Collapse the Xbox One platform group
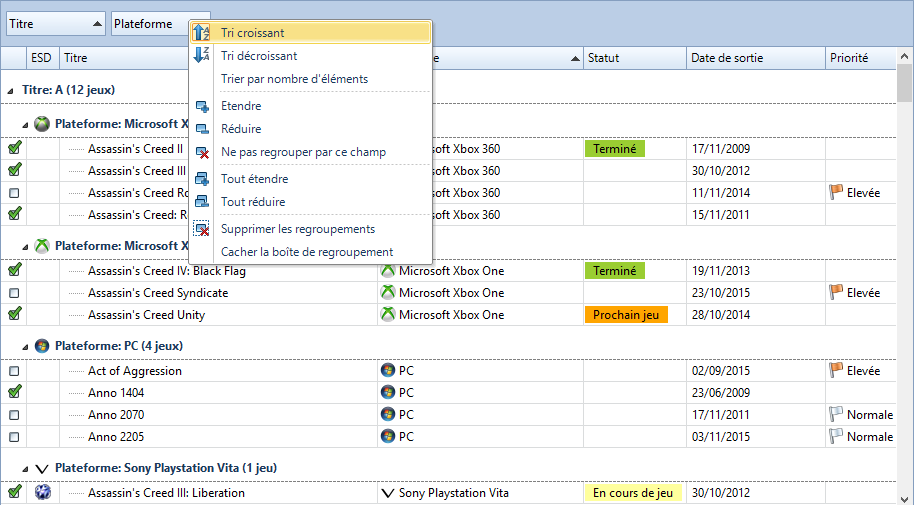914x505 pixels. tap(25, 247)
